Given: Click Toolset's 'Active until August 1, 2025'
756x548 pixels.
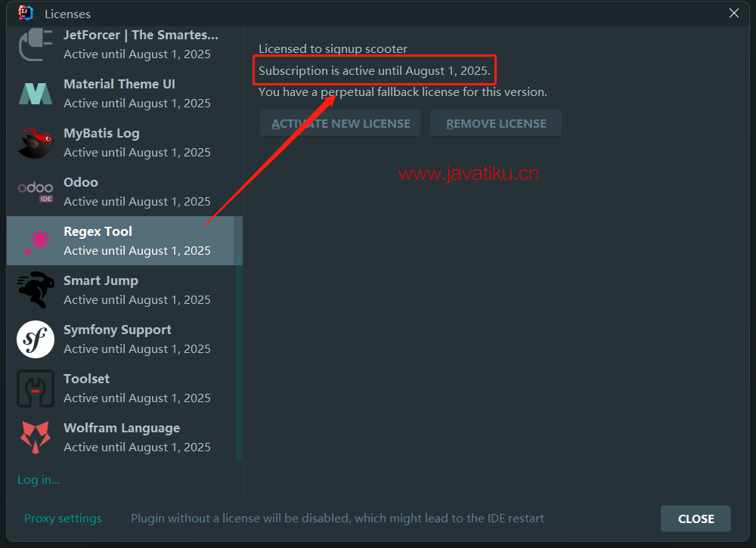Looking at the screenshot, I should pos(137,398).
